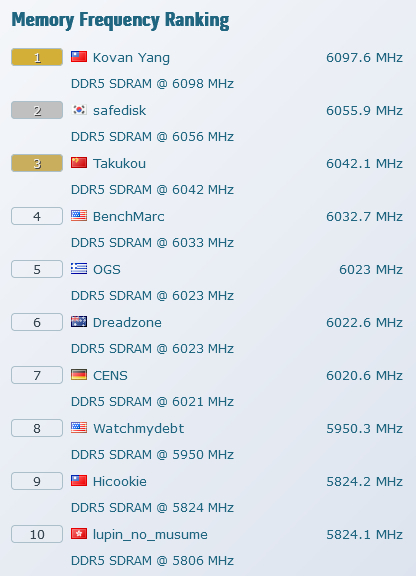Click the Taiwan flag beside Kovan Yang

point(79,57)
